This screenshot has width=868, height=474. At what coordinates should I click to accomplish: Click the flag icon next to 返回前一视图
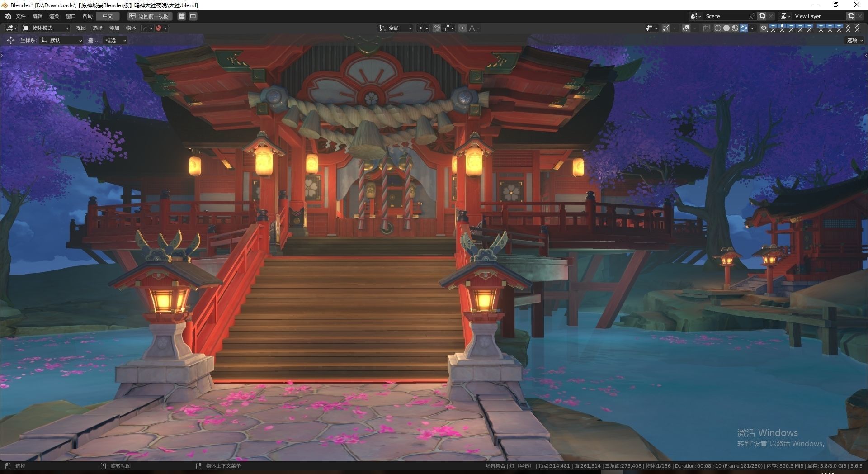[x=182, y=16]
